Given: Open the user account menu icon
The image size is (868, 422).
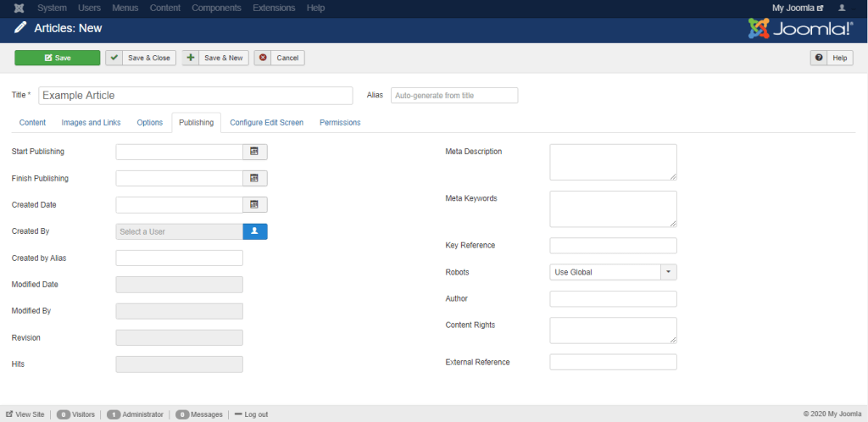Looking at the screenshot, I should tap(842, 8).
